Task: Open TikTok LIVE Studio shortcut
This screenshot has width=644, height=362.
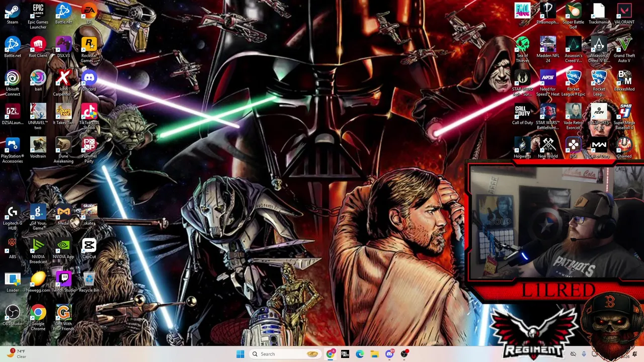Action: [x=89, y=117]
